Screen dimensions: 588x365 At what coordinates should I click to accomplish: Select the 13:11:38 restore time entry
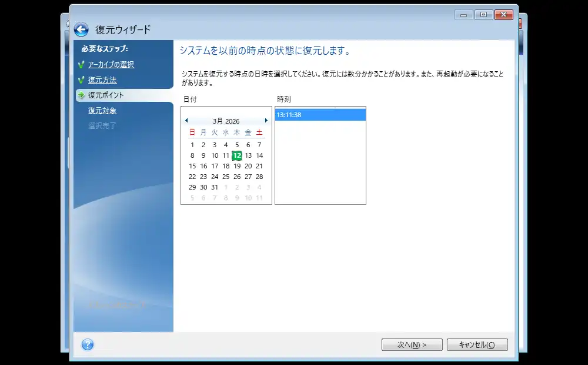[320, 115]
